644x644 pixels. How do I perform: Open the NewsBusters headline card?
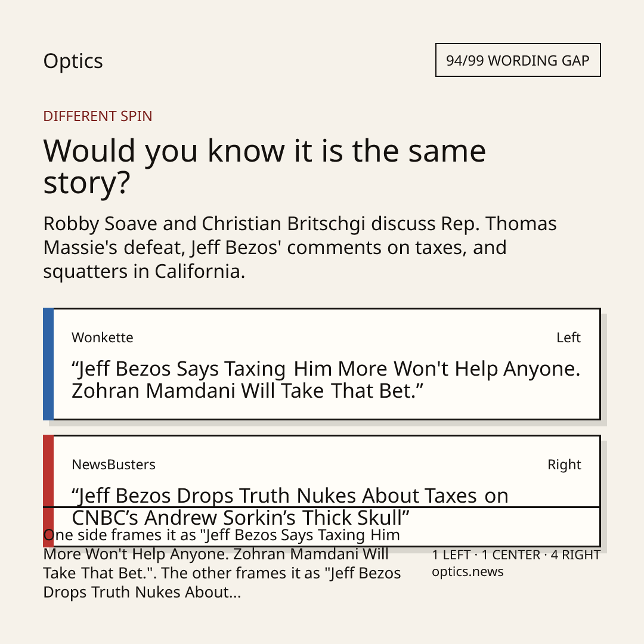coord(322,491)
